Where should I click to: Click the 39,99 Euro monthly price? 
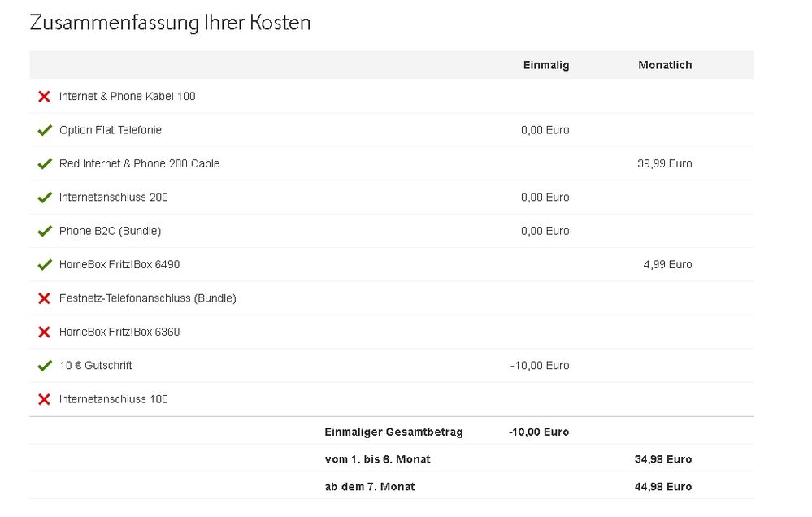(664, 164)
